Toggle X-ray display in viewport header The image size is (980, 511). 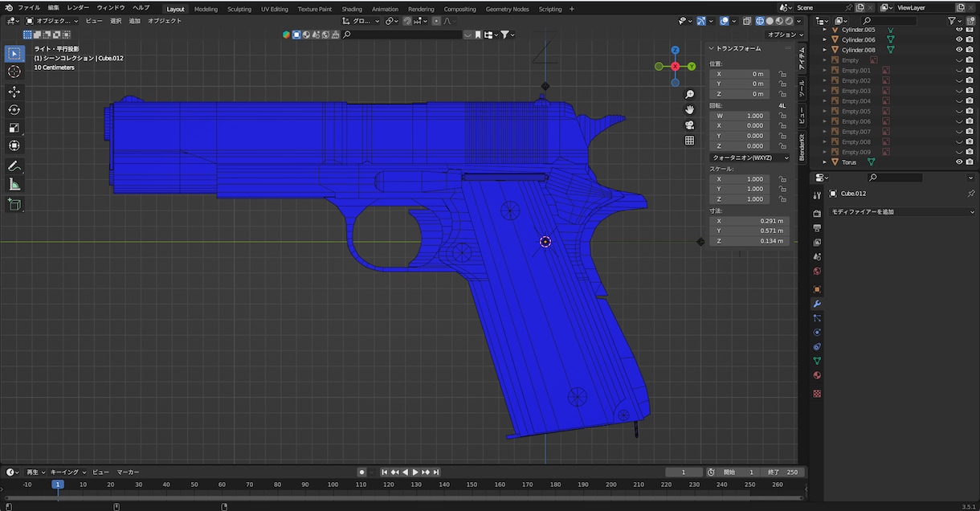pos(745,21)
